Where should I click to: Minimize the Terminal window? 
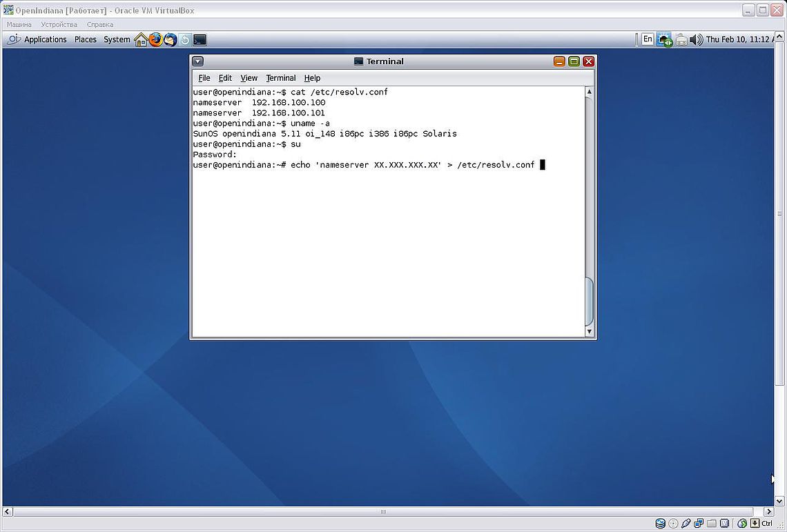(x=559, y=61)
